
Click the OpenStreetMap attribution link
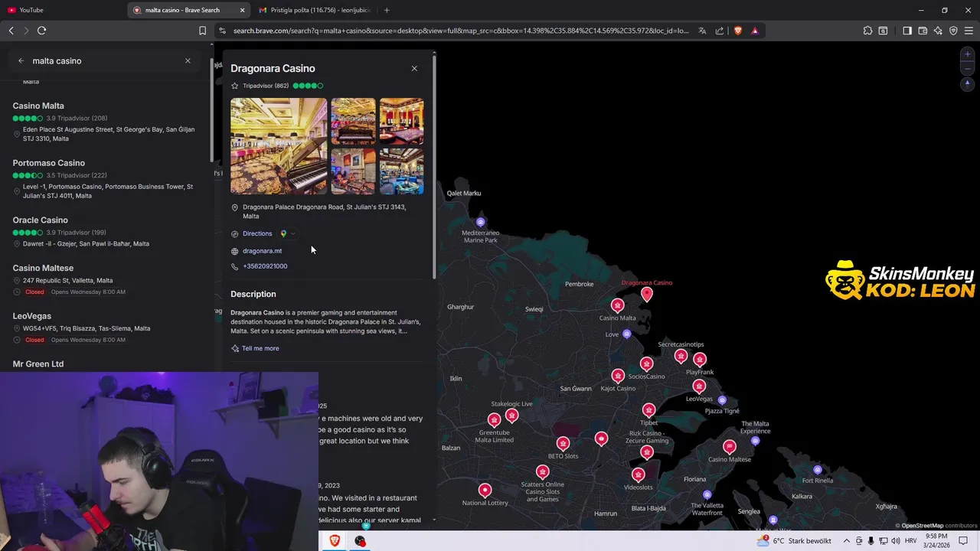click(x=922, y=526)
